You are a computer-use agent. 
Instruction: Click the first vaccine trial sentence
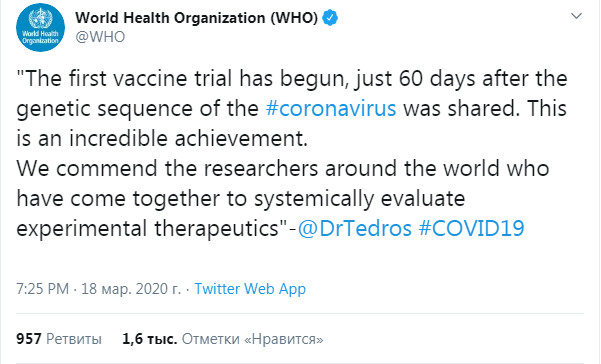292,79
